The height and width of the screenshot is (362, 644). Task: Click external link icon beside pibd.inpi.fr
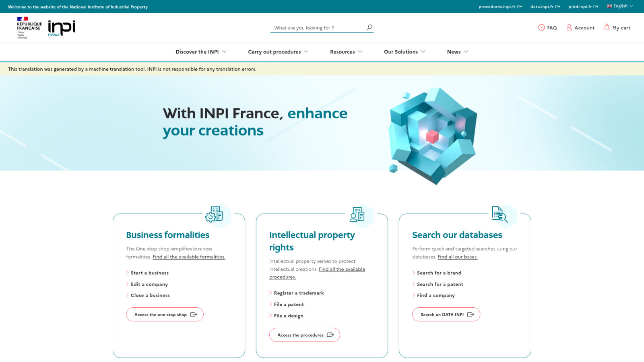[x=596, y=6]
